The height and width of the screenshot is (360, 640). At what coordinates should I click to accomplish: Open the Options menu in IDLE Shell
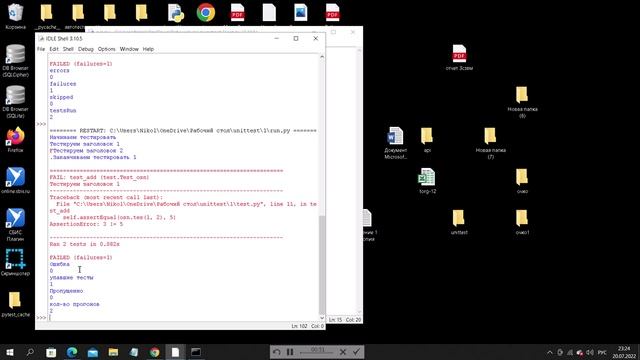[107, 49]
